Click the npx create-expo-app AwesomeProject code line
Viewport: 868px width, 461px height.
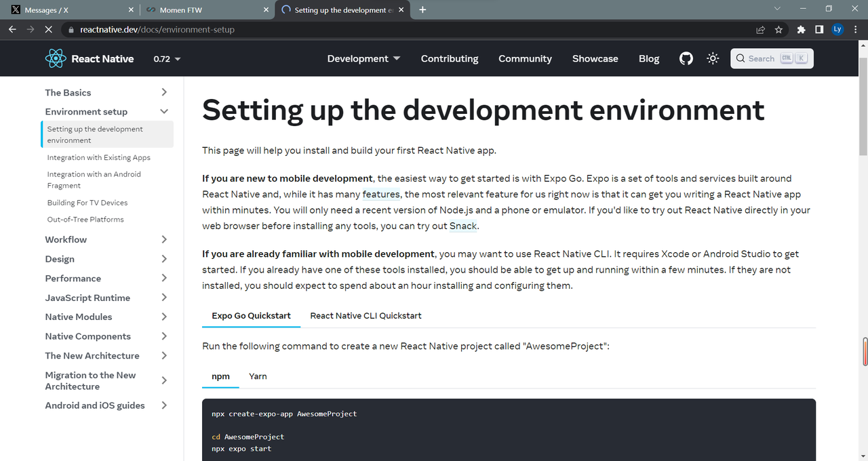284,414
